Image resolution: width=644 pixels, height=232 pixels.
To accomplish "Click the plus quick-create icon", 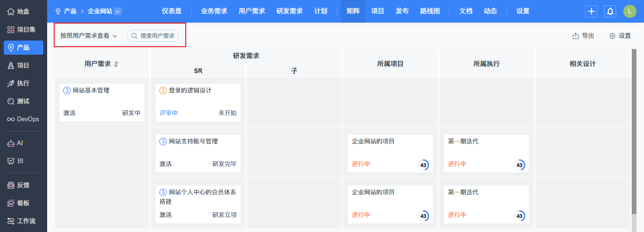I will point(592,11).
